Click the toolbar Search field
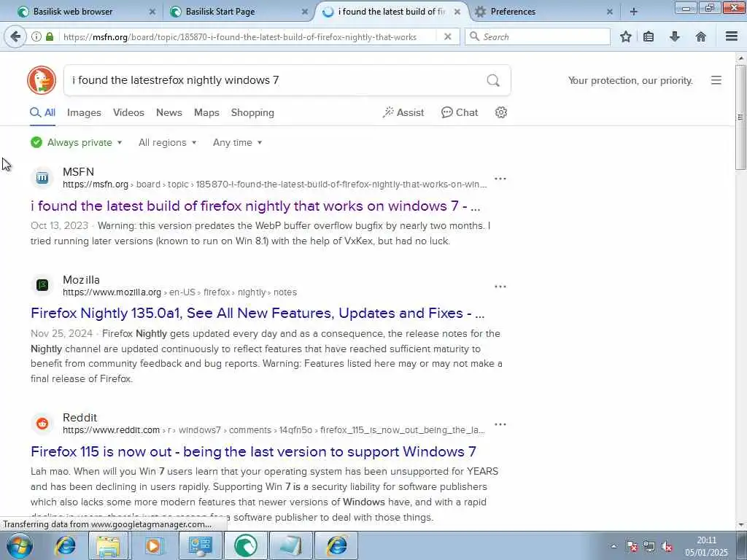 538,36
